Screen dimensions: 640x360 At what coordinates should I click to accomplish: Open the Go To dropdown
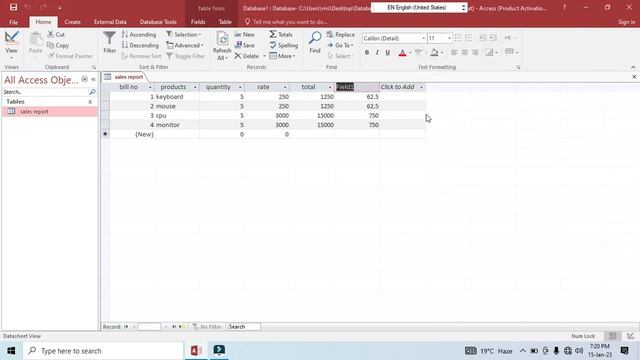(x=340, y=45)
